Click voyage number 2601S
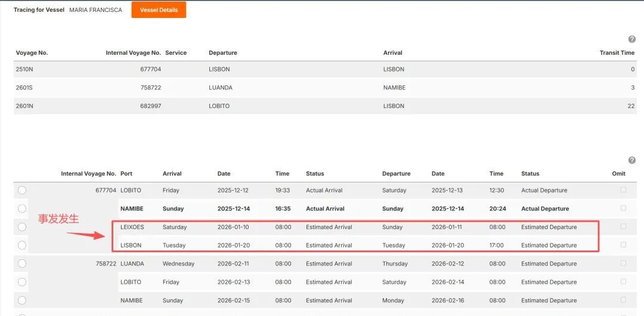This screenshot has width=644, height=316. point(24,88)
